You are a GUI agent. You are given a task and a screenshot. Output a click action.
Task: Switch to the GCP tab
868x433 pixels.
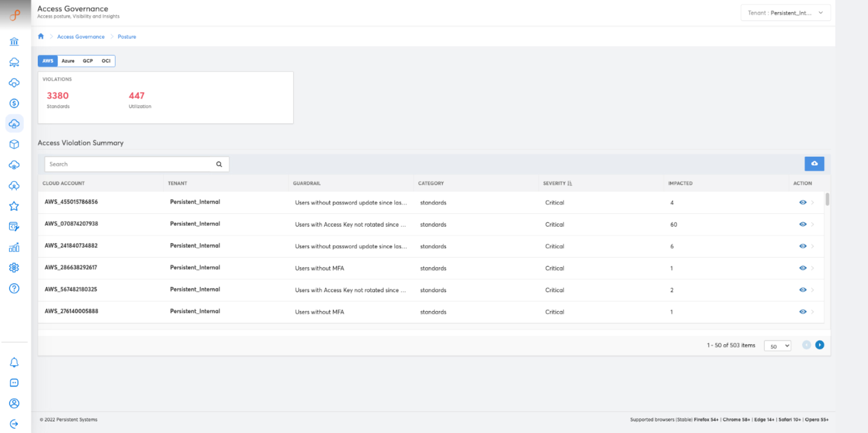88,61
